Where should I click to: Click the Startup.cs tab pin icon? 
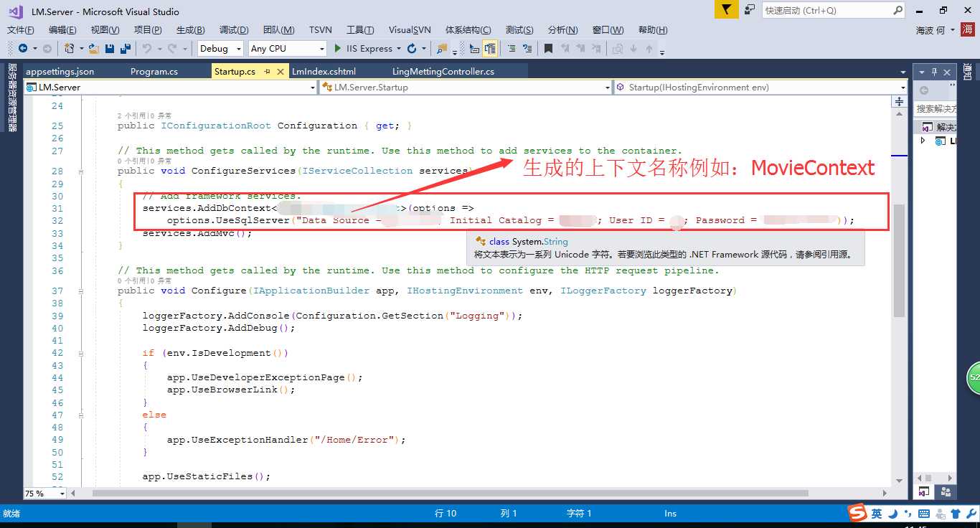[267, 72]
